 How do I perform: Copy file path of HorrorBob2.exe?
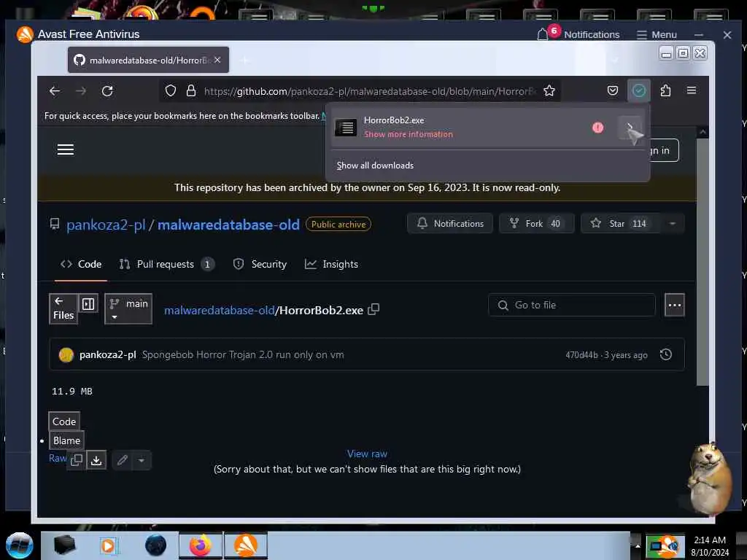tap(373, 309)
